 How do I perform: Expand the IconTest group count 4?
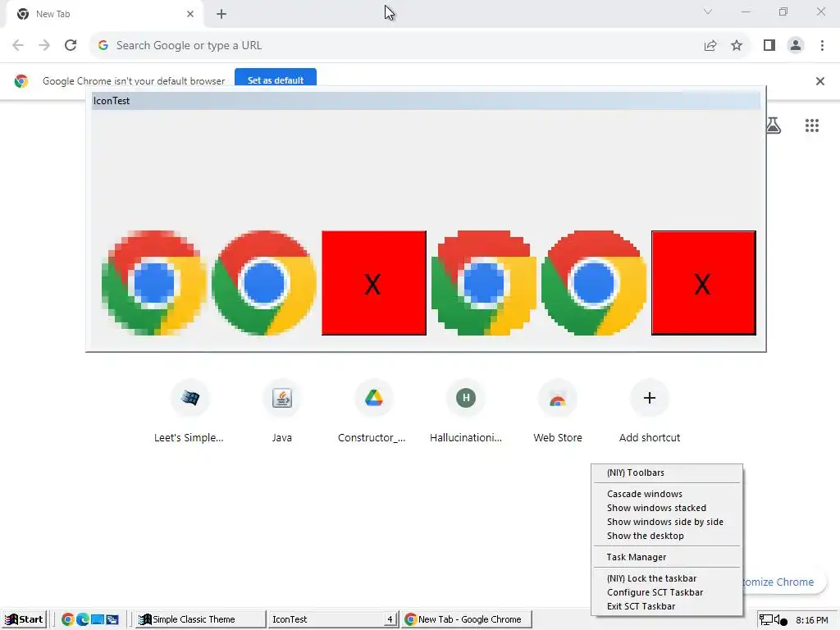coord(390,619)
